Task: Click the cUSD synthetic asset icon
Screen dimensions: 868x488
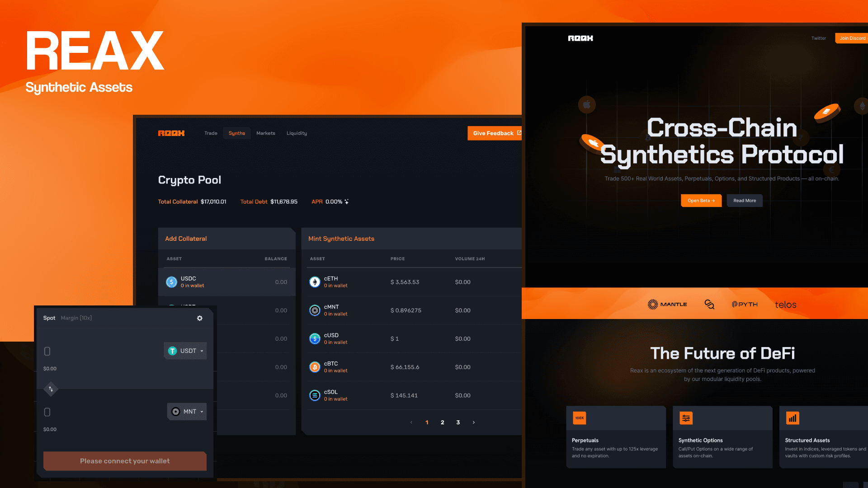Action: (x=314, y=338)
